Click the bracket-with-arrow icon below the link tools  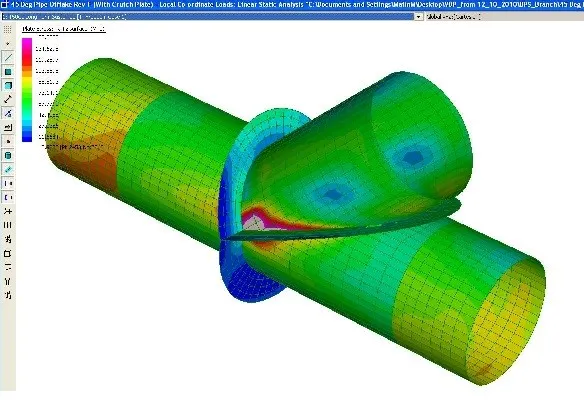(x=7, y=127)
